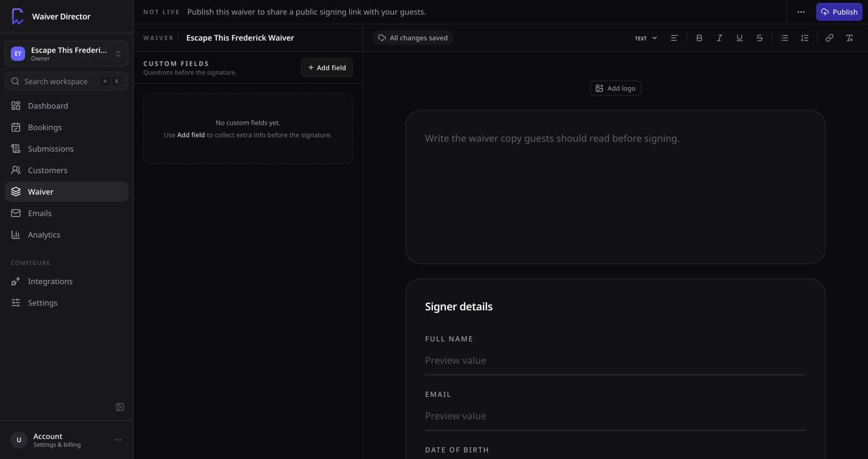The height and width of the screenshot is (459, 868).
Task: Insert a numbered list
Action: click(805, 38)
